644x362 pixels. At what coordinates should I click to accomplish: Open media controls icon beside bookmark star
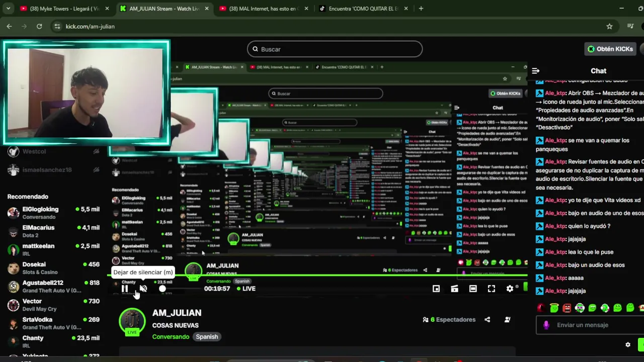[x=630, y=26]
